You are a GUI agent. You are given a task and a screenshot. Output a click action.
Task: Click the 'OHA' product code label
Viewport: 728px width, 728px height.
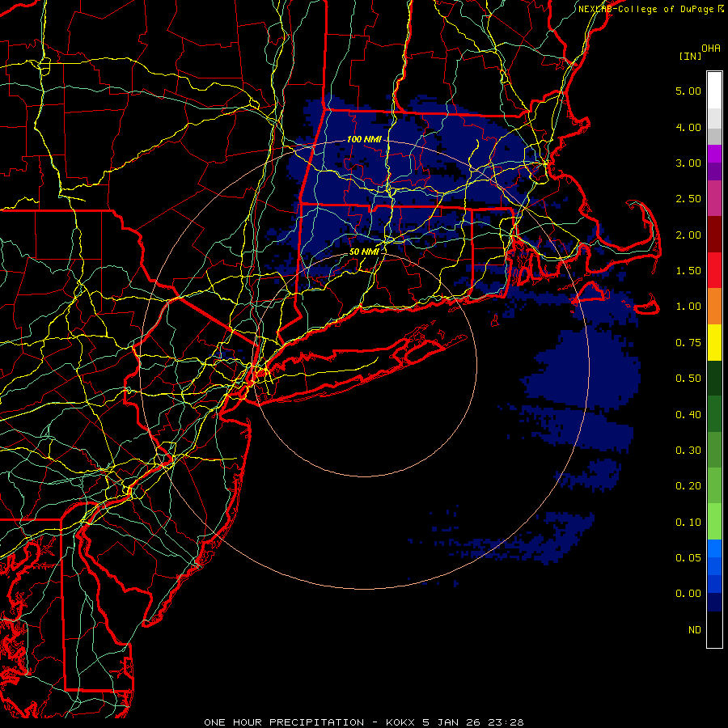pyautogui.click(x=711, y=49)
